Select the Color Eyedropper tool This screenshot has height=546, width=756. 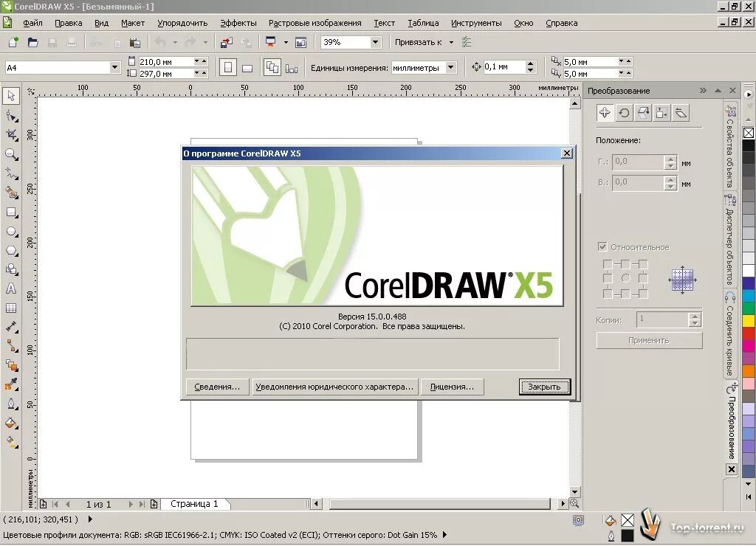point(11,384)
